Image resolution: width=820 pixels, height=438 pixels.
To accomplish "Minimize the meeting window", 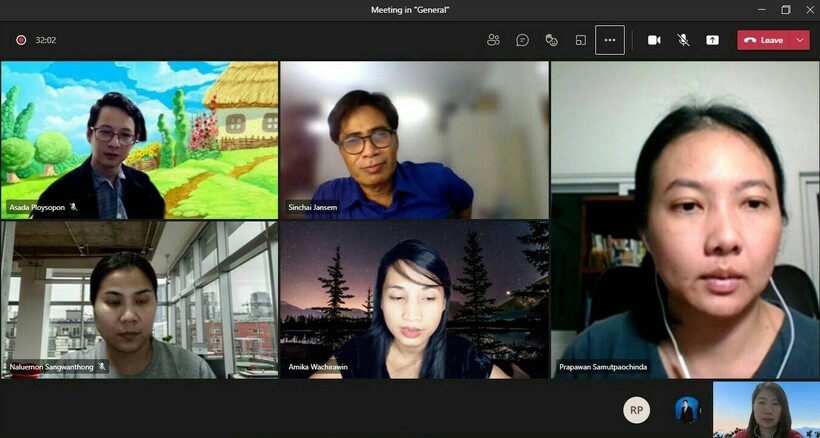I will [x=761, y=10].
